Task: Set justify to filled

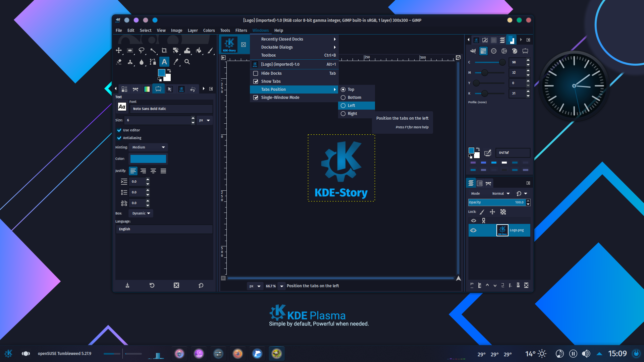Action: click(163, 171)
